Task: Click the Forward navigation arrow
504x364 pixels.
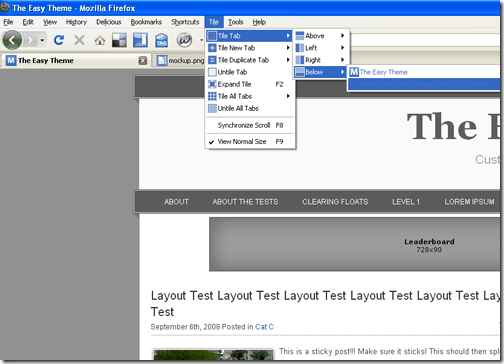Action: pos(30,40)
